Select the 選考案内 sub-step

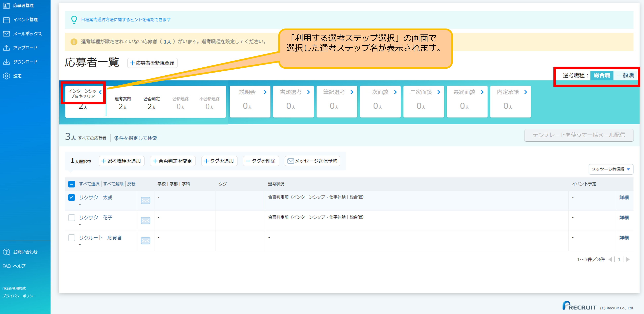[x=123, y=103]
